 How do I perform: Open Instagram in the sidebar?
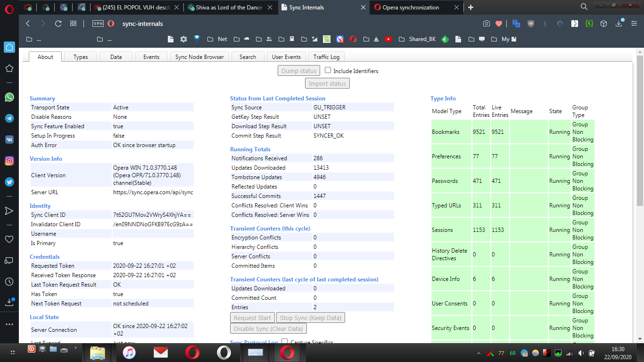pos(9,161)
